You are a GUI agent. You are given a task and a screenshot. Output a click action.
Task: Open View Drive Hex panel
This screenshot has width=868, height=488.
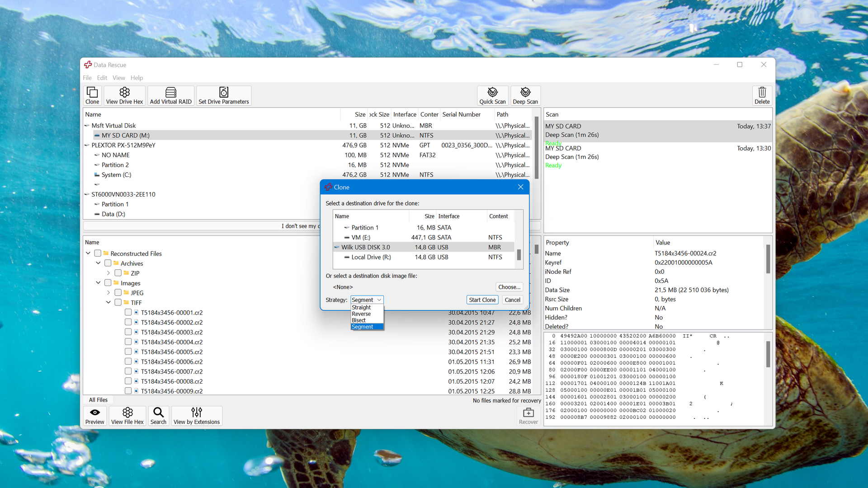[124, 95]
